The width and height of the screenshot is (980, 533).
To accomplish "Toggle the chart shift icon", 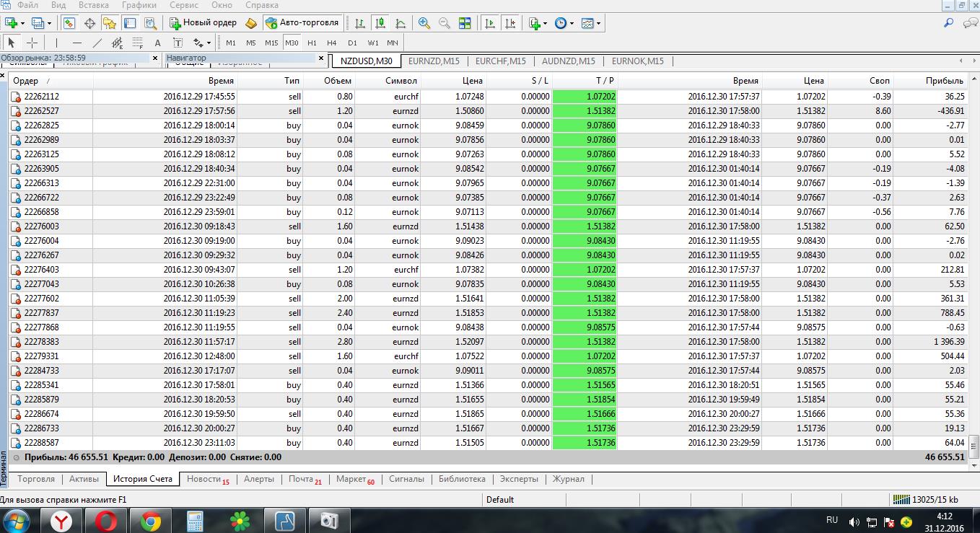I will [510, 23].
